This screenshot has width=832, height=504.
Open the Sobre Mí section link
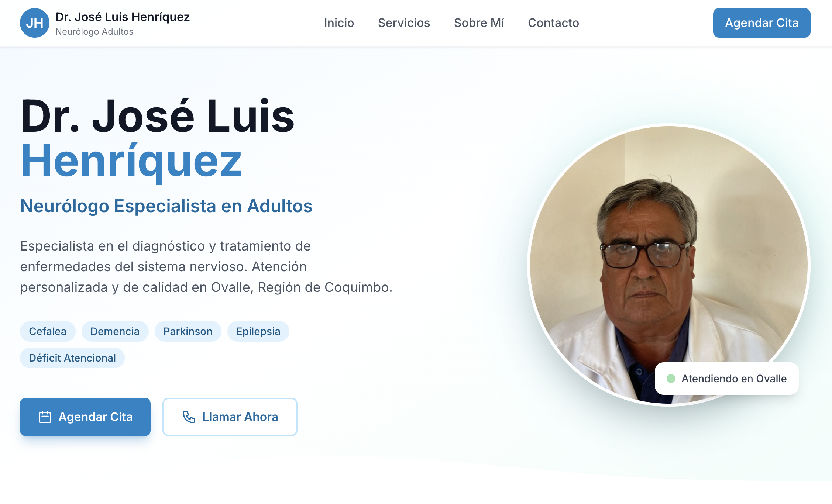[x=479, y=23]
